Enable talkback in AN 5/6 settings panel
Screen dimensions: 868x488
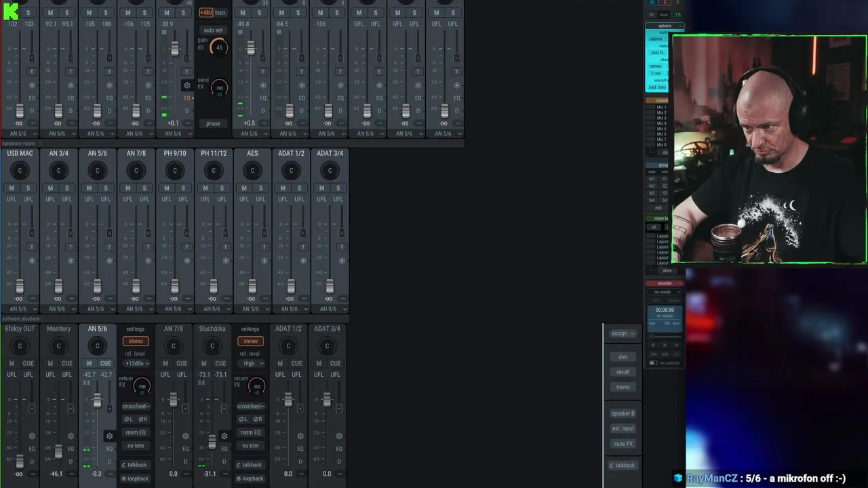pyautogui.click(x=135, y=465)
